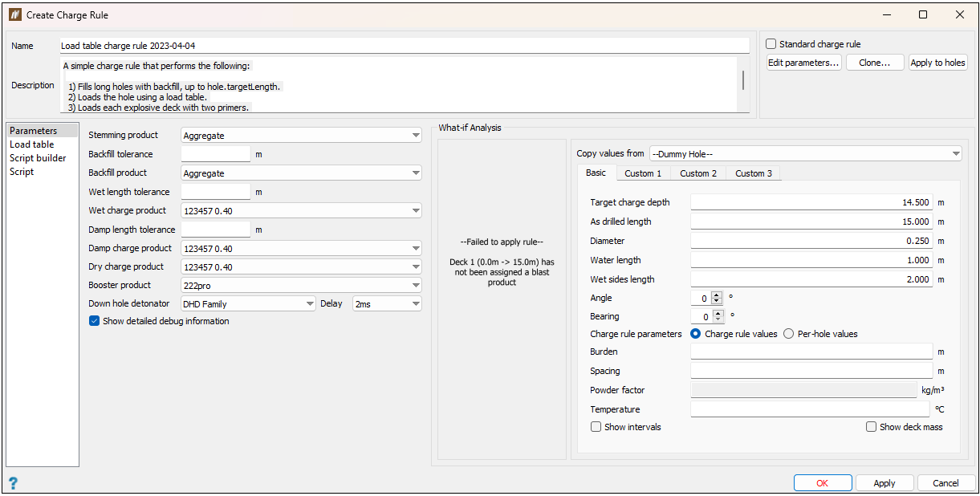Enable the Standard charge rule checkbox

point(771,44)
